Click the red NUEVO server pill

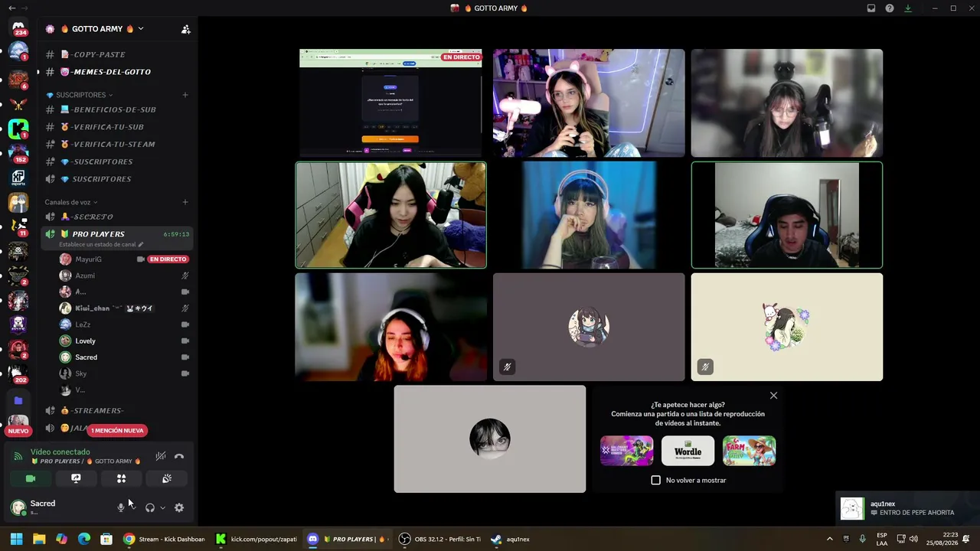click(x=18, y=431)
